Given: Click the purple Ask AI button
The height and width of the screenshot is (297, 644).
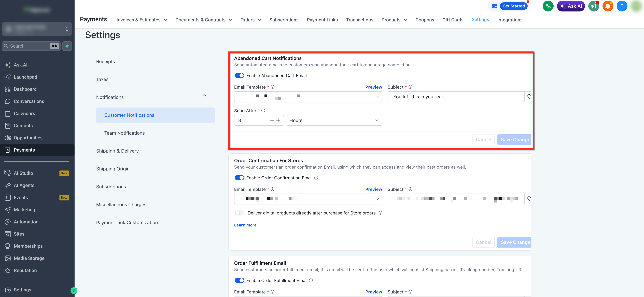Looking at the screenshot, I should coord(571,6).
